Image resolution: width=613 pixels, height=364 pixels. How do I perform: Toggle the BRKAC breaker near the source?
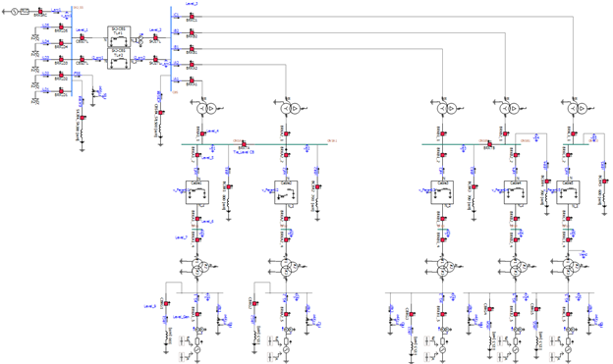point(40,12)
